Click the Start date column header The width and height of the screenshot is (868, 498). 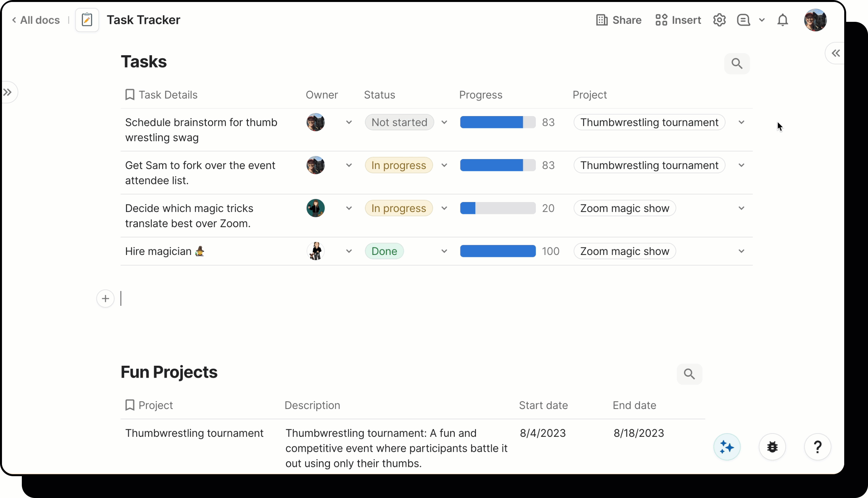543,405
